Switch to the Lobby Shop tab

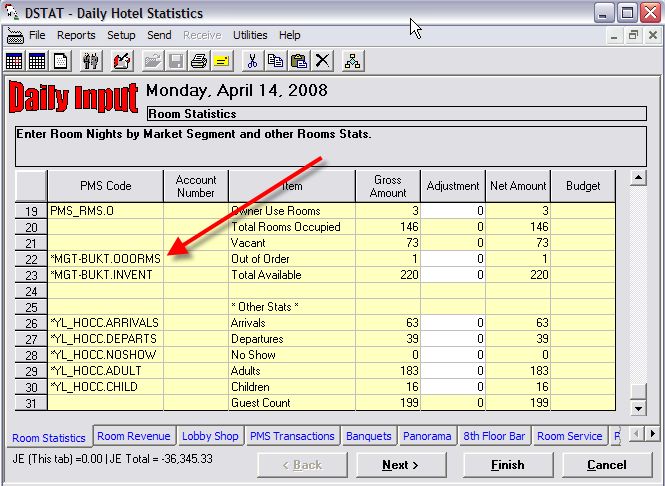[x=210, y=436]
